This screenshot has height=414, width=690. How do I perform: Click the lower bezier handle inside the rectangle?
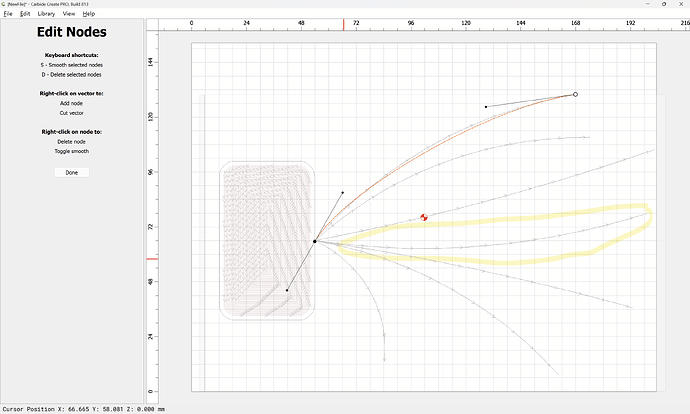point(287,290)
